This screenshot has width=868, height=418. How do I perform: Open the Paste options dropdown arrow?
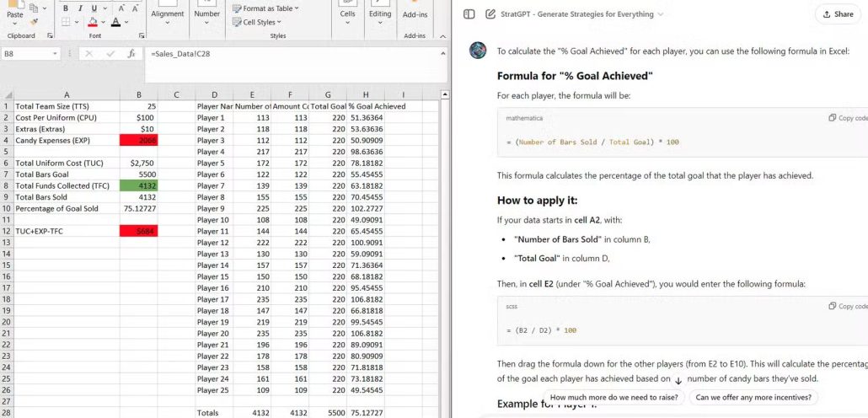pyautogui.click(x=15, y=24)
